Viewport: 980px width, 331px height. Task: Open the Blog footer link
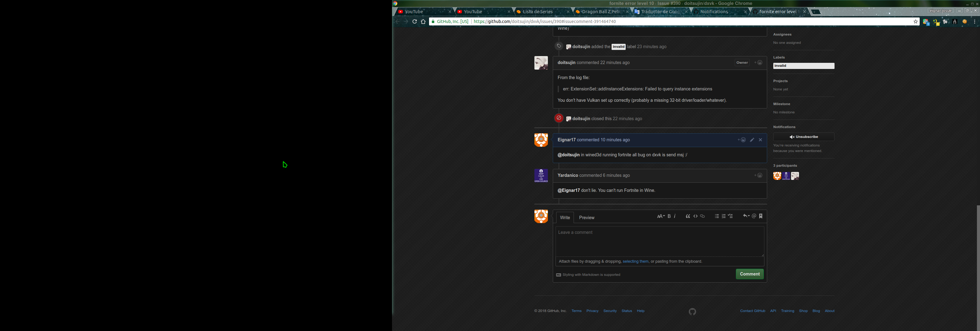click(x=816, y=311)
